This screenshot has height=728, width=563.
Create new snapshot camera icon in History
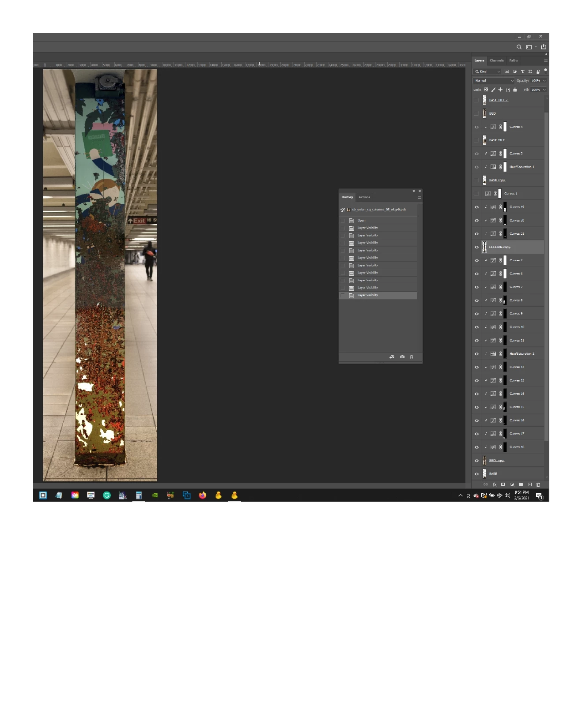(x=402, y=357)
